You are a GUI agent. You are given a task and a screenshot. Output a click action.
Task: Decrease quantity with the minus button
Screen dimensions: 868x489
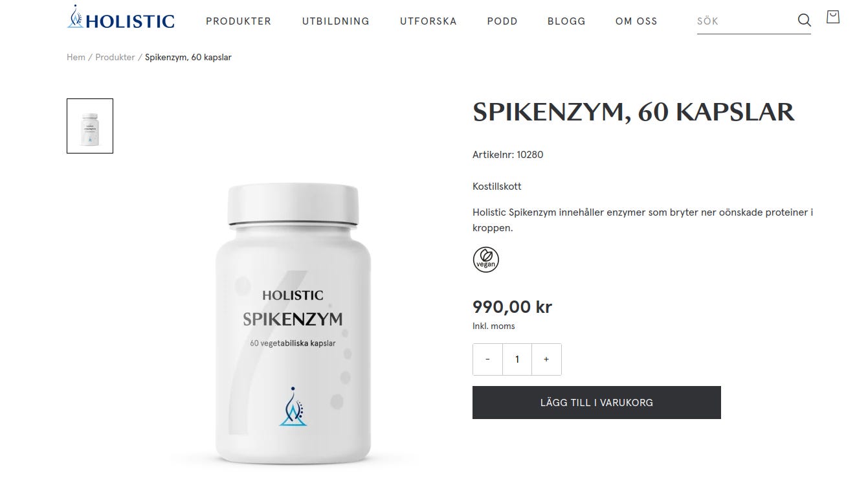pyautogui.click(x=487, y=359)
